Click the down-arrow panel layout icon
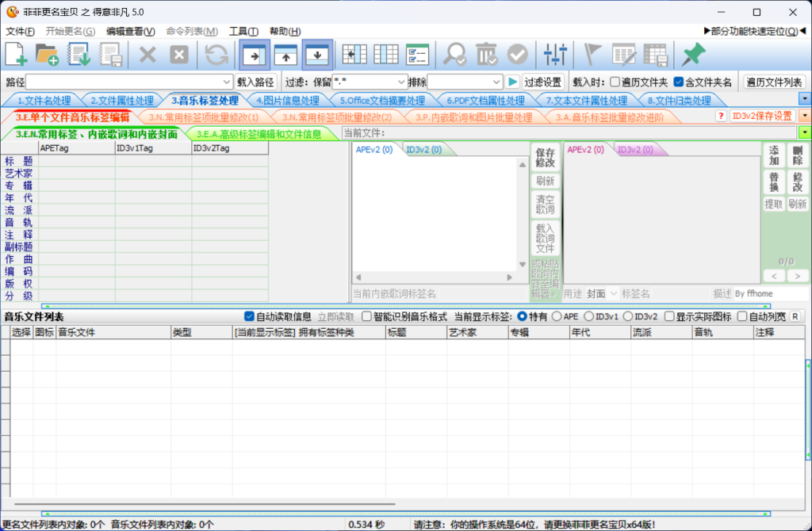The image size is (812, 531). pos(317,54)
